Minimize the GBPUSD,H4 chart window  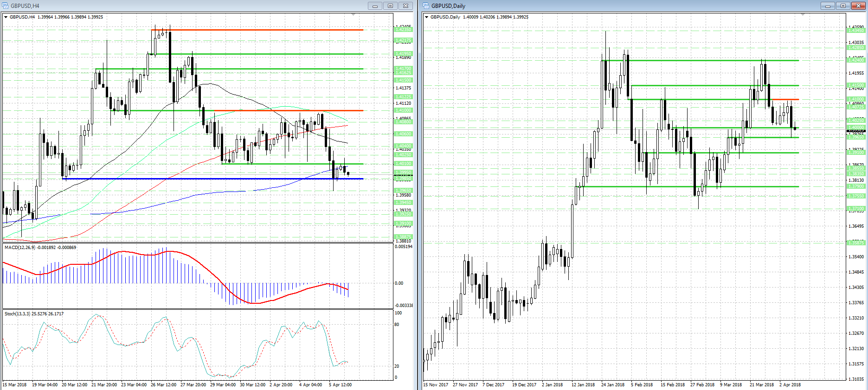coord(375,6)
